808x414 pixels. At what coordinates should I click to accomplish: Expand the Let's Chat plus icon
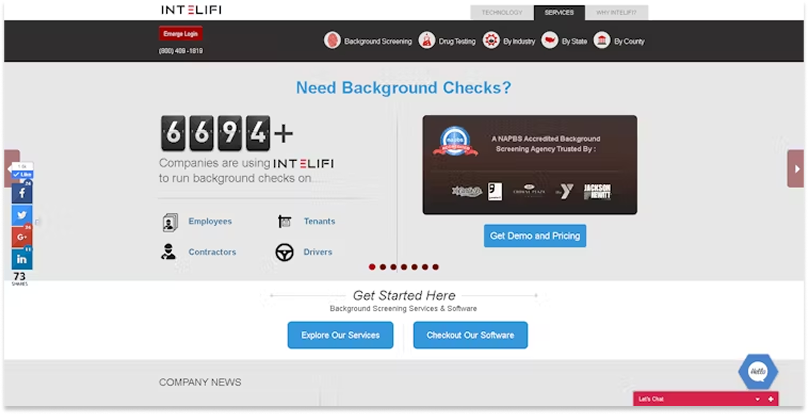(771, 399)
